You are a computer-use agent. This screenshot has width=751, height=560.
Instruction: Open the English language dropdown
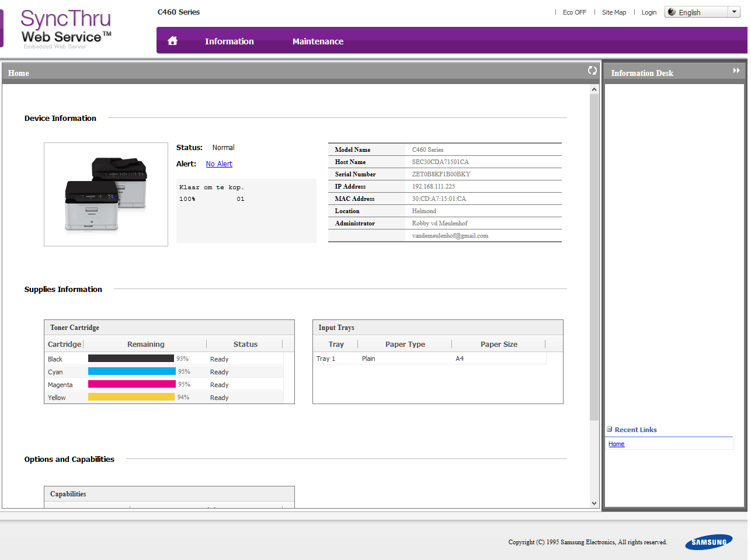[x=703, y=12]
